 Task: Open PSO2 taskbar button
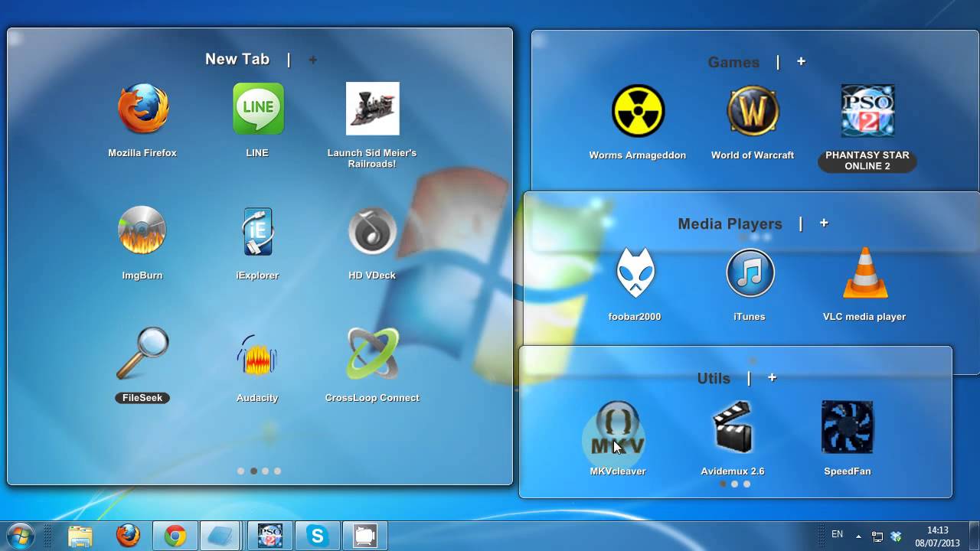click(270, 536)
